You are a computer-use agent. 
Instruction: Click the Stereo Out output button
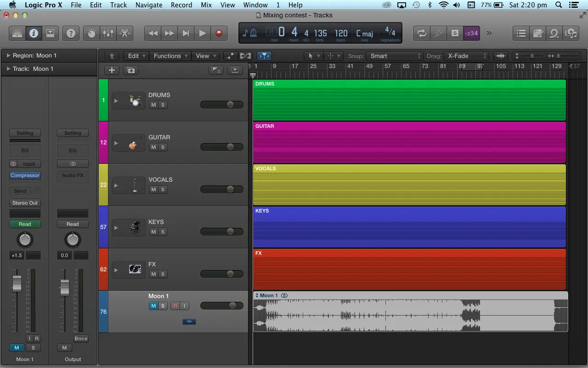(25, 203)
